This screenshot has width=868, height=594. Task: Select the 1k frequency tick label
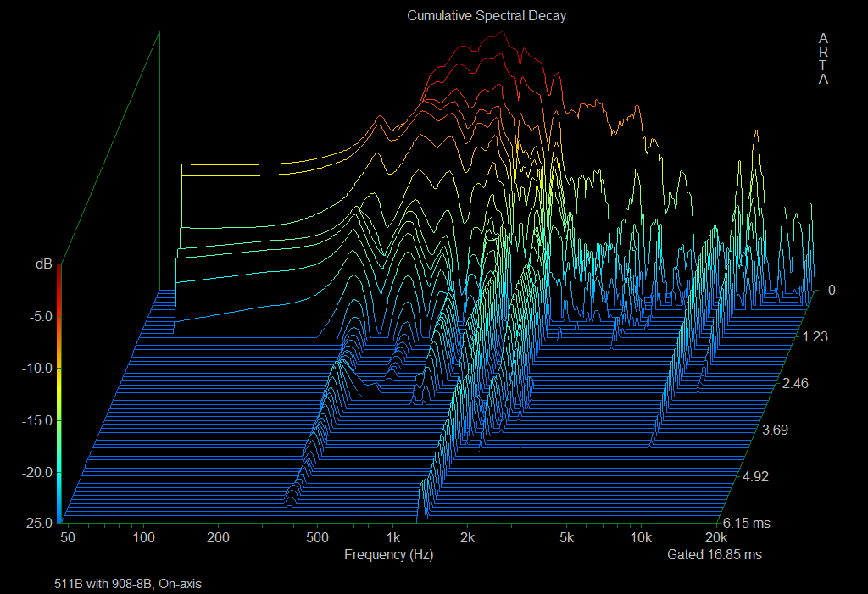(x=392, y=538)
